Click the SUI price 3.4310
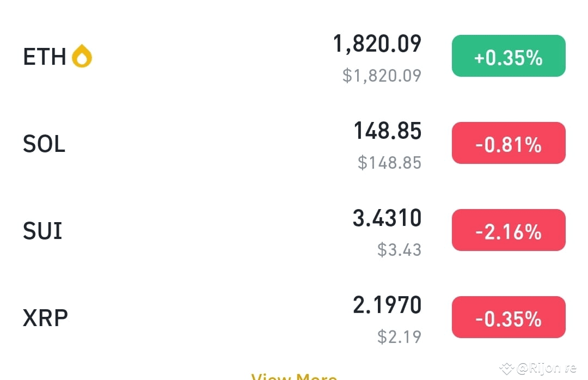588x380 pixels. click(x=387, y=218)
